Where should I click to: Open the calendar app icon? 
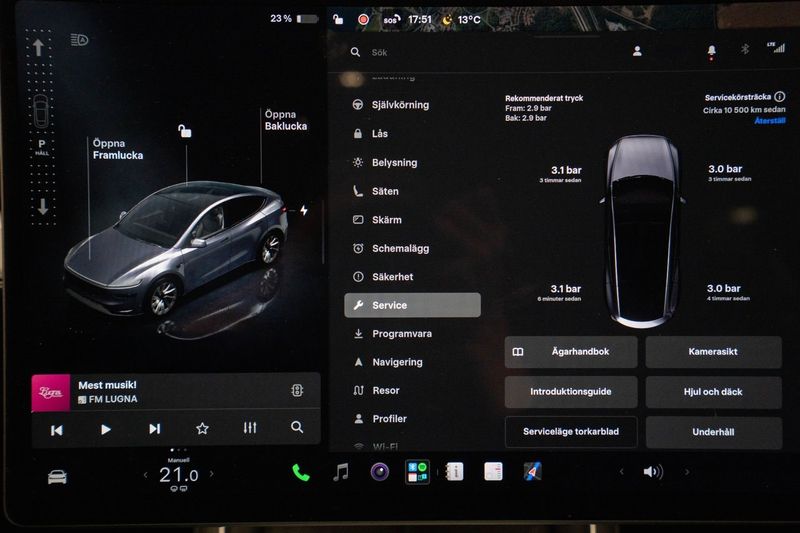[x=493, y=471]
